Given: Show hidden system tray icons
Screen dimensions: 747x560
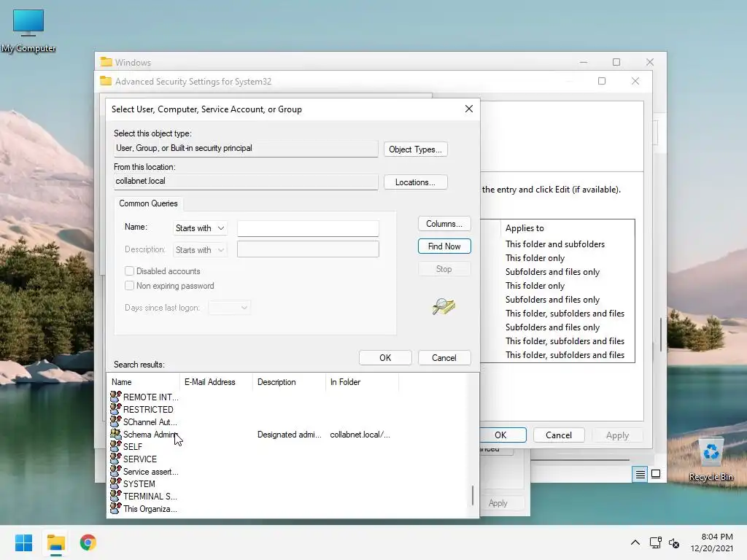Looking at the screenshot, I should point(635,542).
